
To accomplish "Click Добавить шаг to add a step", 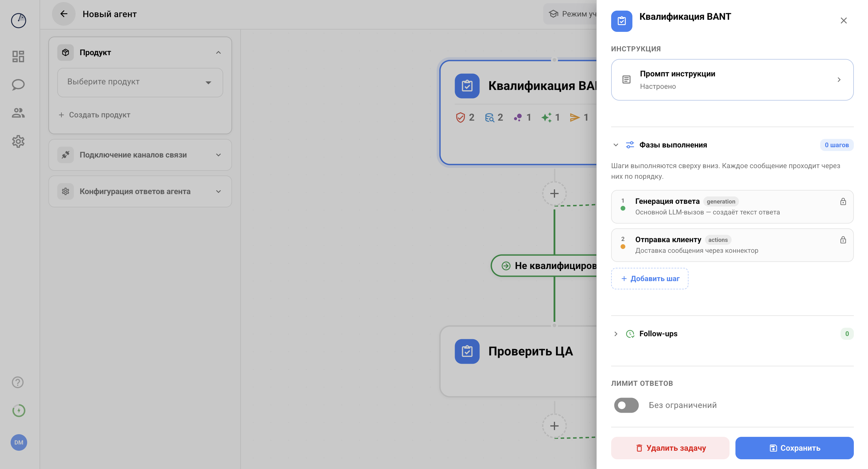I will pos(650,278).
